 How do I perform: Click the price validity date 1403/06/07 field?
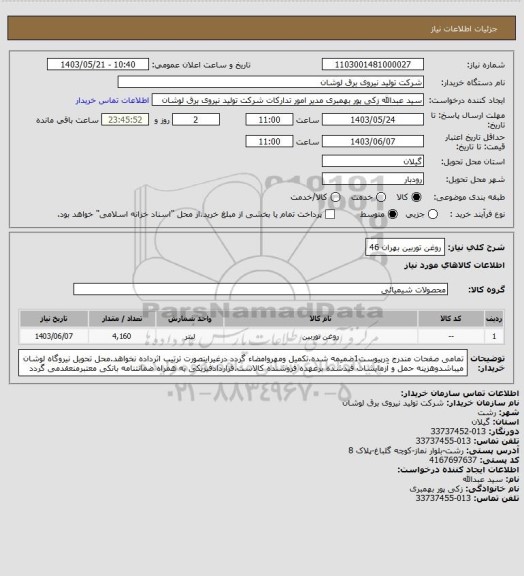pyautogui.click(x=373, y=141)
